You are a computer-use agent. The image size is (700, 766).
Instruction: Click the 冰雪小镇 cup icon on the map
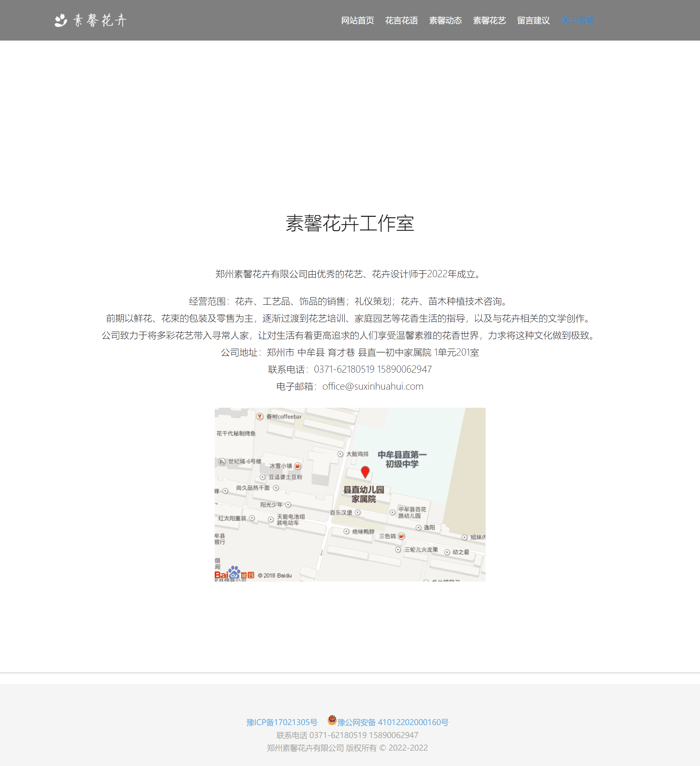coord(298,466)
